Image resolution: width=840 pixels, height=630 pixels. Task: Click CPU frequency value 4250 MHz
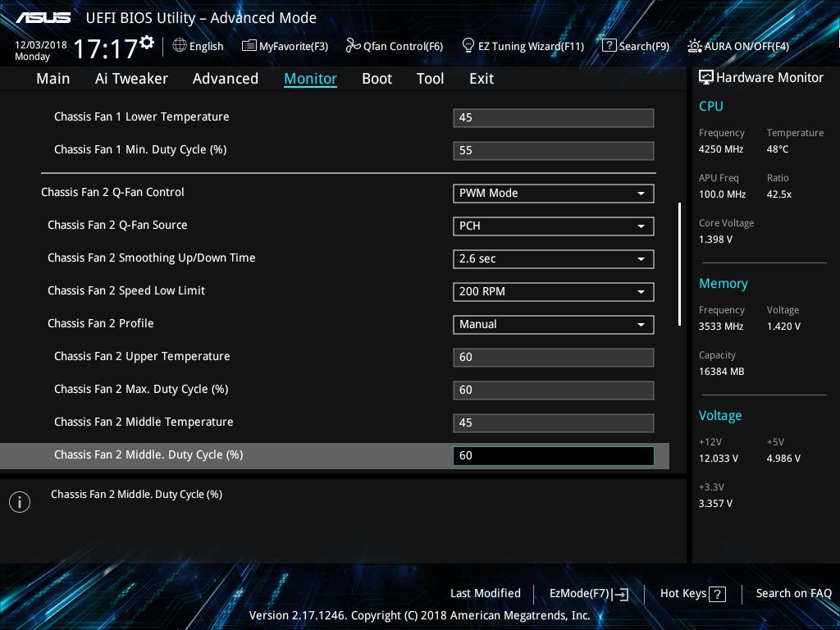click(x=721, y=149)
